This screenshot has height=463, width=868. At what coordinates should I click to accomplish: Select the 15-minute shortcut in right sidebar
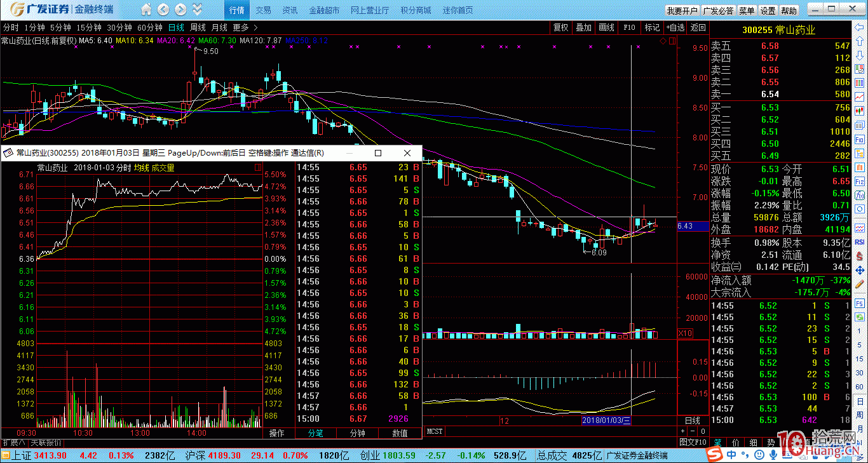(x=859, y=359)
